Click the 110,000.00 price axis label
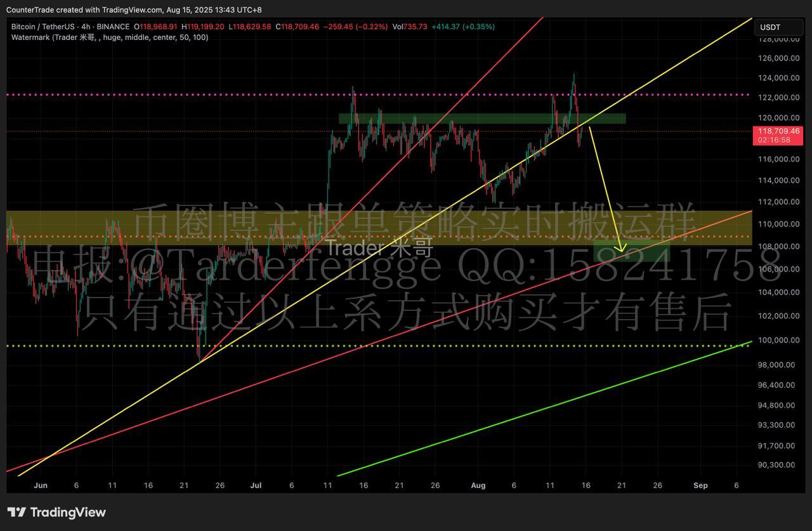 [779, 224]
